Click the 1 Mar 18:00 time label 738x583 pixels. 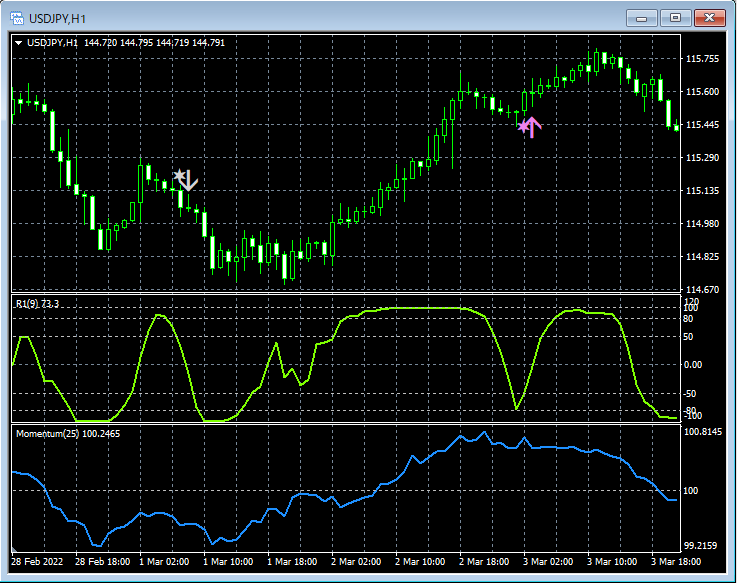tap(292, 562)
